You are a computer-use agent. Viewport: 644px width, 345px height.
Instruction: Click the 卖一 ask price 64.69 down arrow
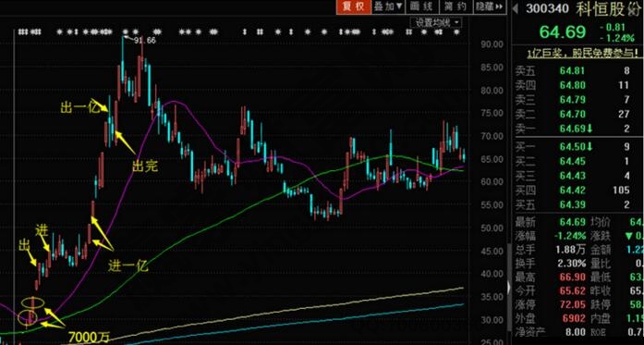coord(589,129)
